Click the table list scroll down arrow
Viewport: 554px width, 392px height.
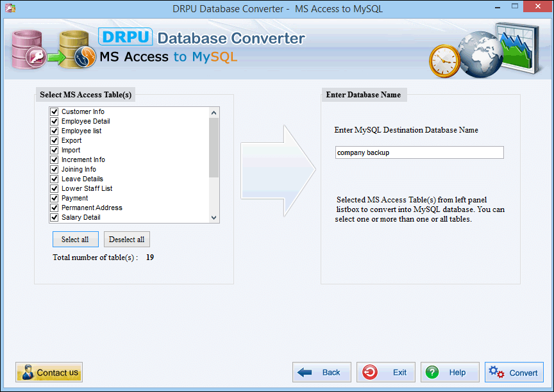(214, 218)
